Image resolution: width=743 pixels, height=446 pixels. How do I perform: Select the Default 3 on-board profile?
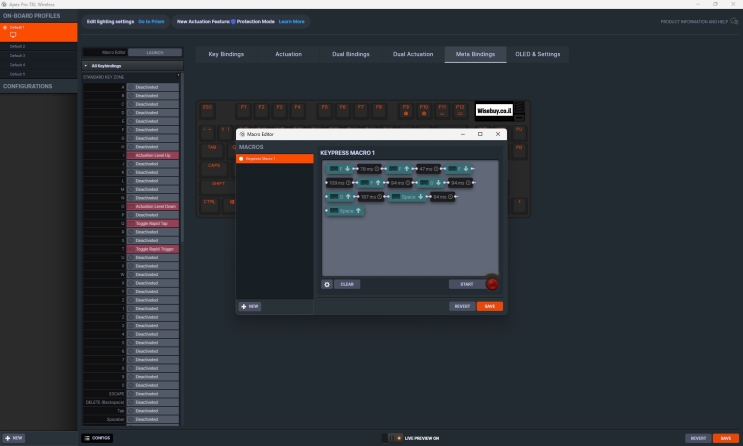point(18,55)
